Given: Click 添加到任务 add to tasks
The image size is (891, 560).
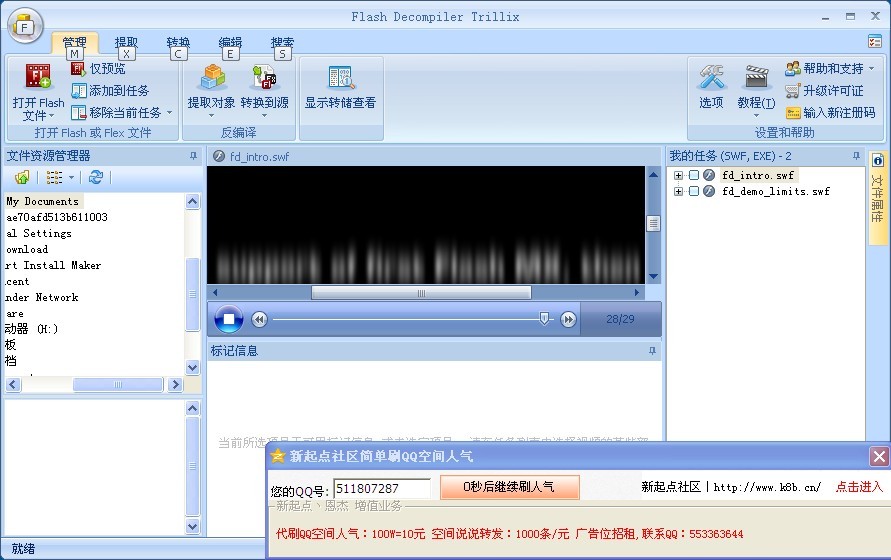Looking at the screenshot, I should (110, 90).
